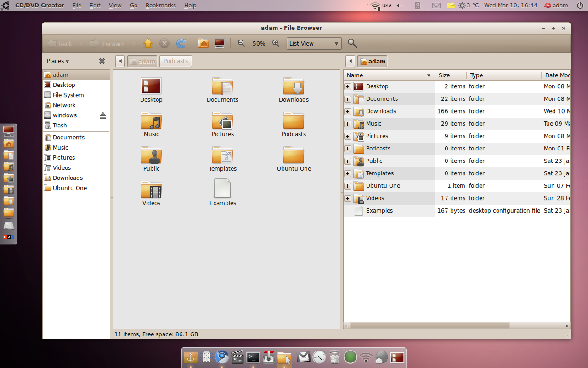This screenshot has height=368, width=588.
Task: Expand the Pictures row in list view
Action: [x=348, y=136]
